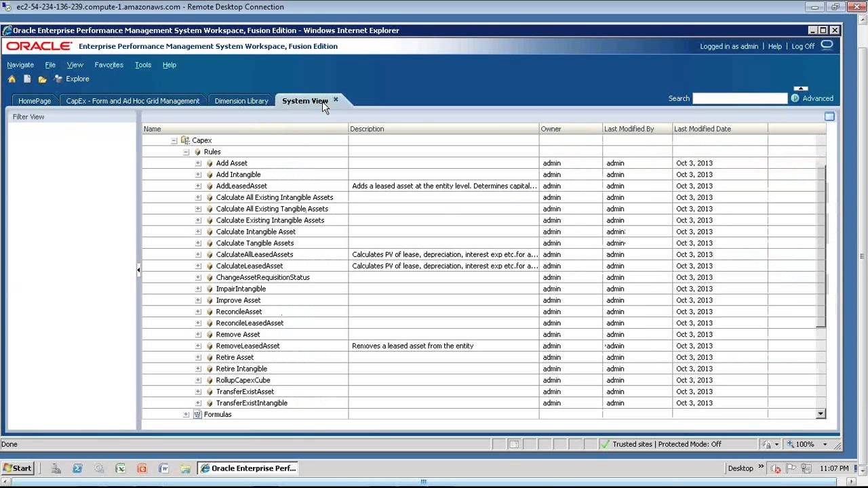Viewport: 868px width, 488px height.
Task: Collapse the Filter View side panel arrow
Action: 138,270
